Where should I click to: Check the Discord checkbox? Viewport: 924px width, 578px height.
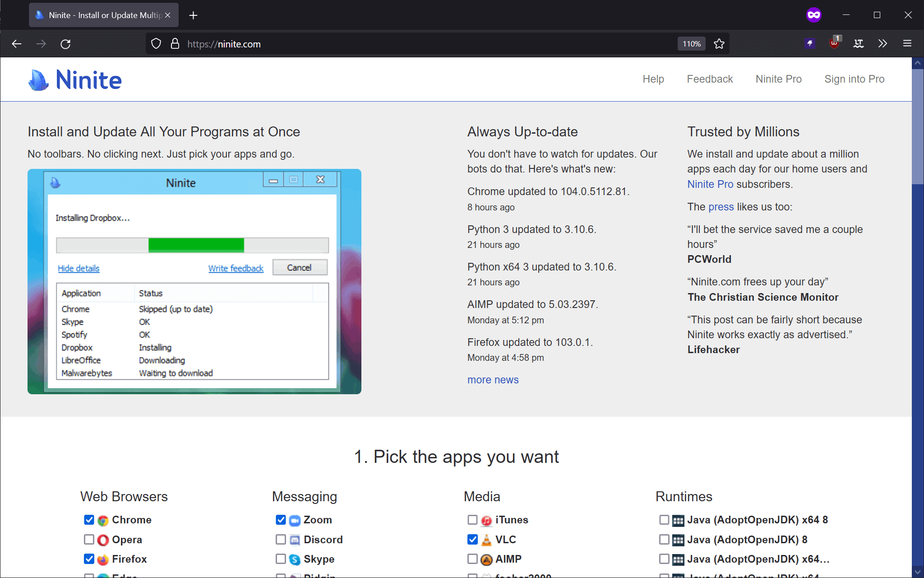point(281,539)
